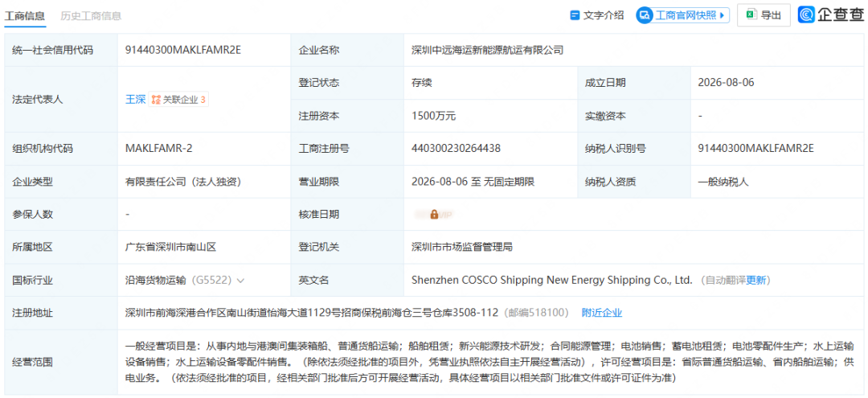This screenshot has height=398, width=868.
Task: Select registration number 440300230264438
Action: click(457, 149)
